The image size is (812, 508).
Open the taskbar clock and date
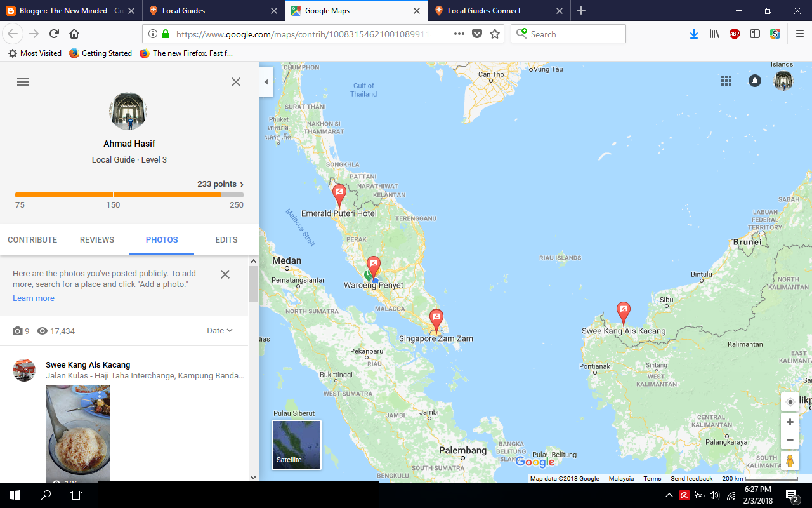pos(757,495)
